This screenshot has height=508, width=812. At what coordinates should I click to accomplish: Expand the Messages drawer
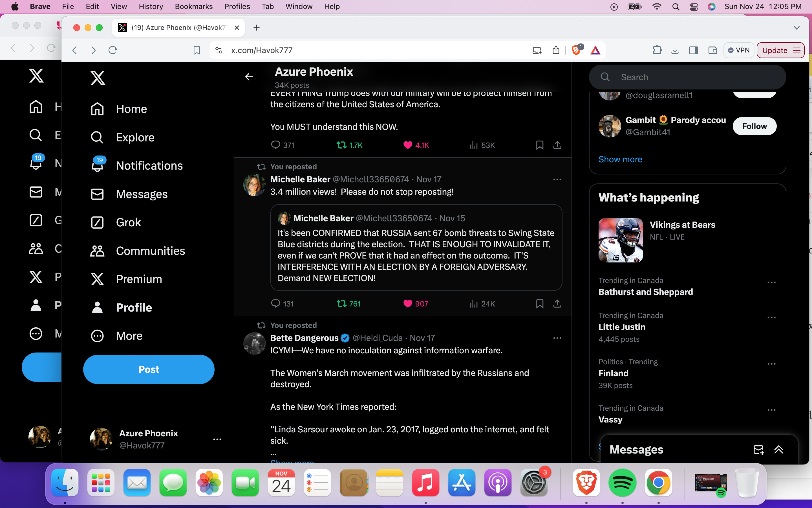coord(778,450)
